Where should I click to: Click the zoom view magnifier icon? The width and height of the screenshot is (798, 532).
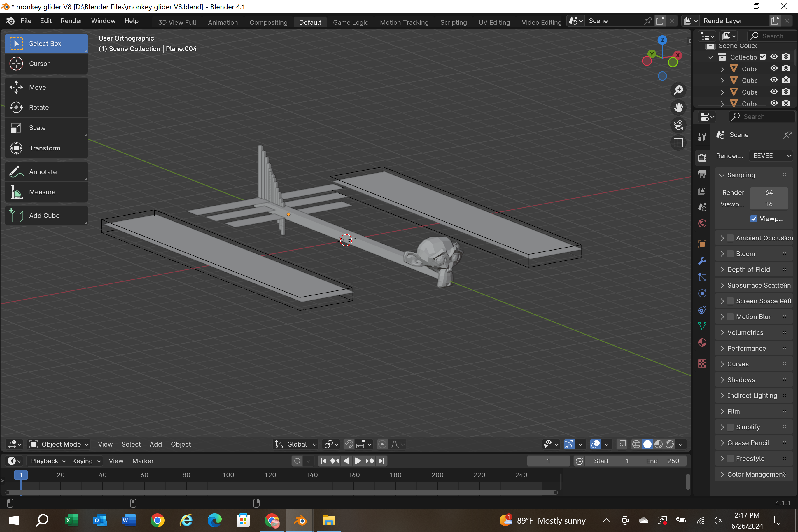[x=678, y=90]
